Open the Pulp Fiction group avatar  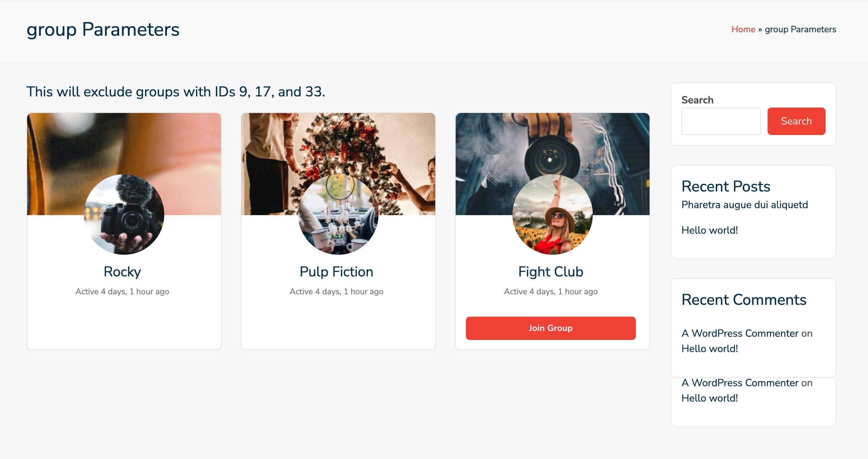tap(338, 214)
